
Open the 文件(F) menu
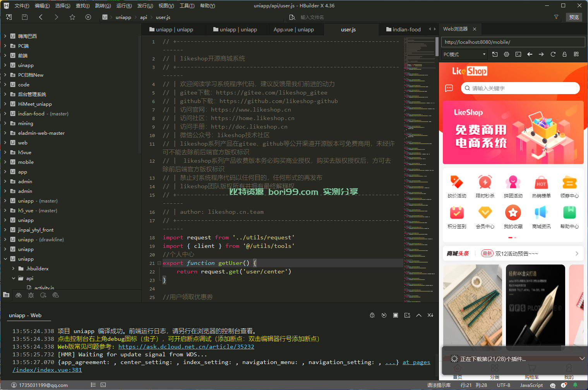22,6
